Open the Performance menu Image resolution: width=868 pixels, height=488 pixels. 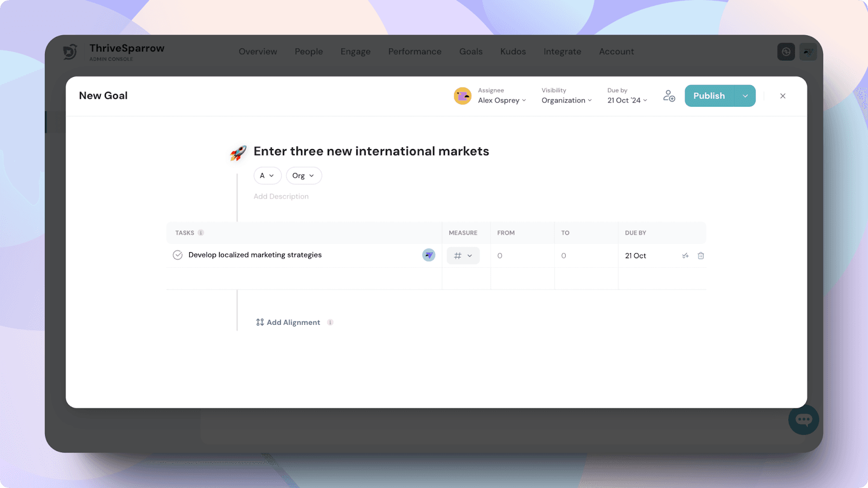click(x=414, y=52)
